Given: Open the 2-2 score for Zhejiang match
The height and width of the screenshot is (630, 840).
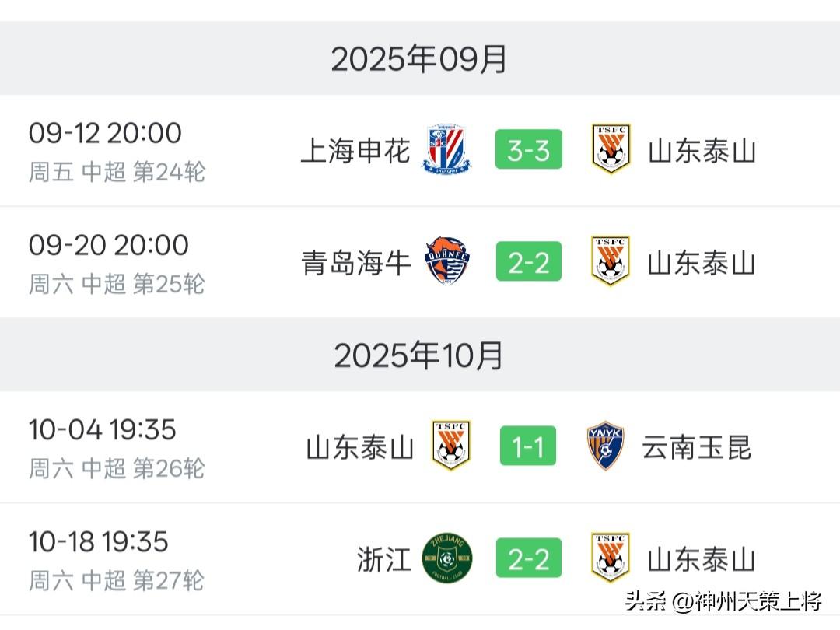Looking at the screenshot, I should pyautogui.click(x=528, y=559).
